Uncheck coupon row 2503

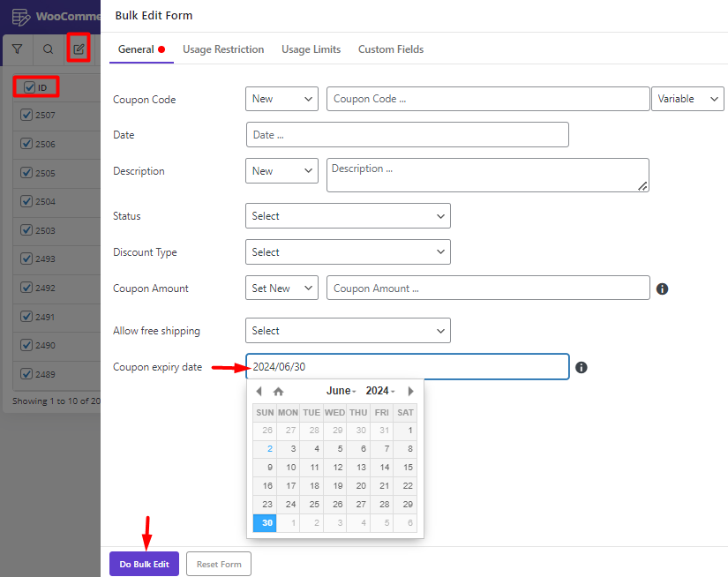click(26, 229)
